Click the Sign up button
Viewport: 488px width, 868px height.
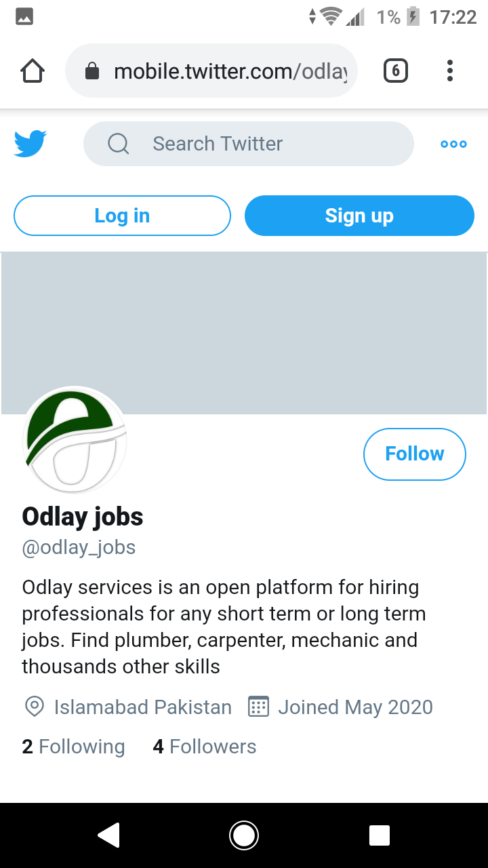359,216
